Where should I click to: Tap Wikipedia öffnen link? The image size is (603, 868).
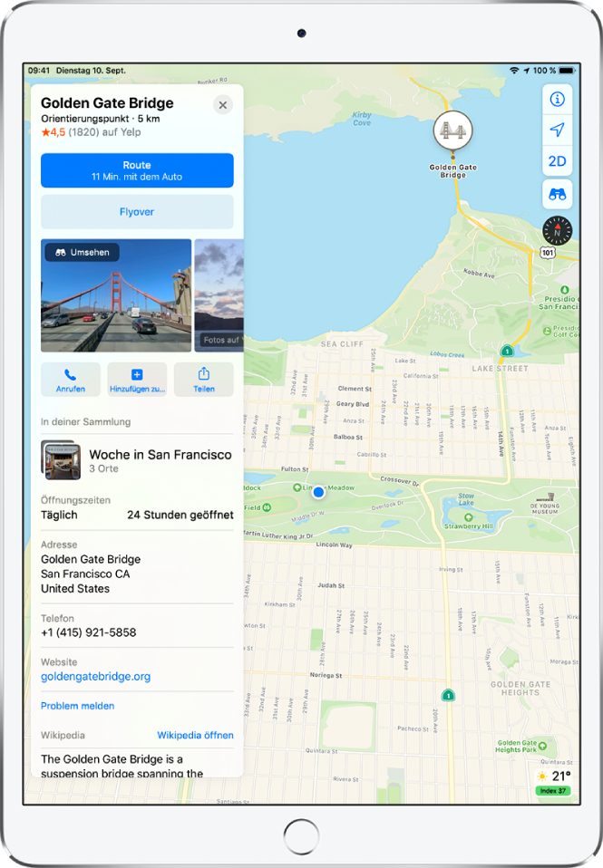(195, 735)
